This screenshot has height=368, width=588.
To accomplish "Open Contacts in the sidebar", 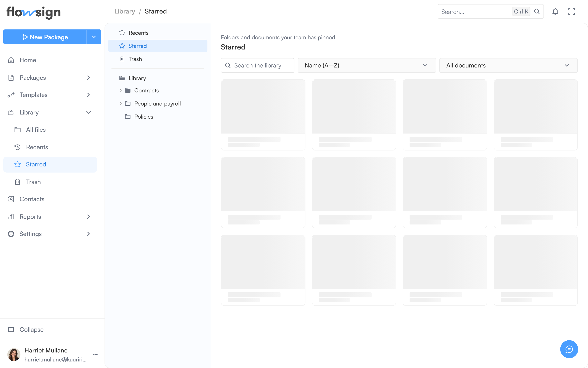I will [x=50, y=199].
